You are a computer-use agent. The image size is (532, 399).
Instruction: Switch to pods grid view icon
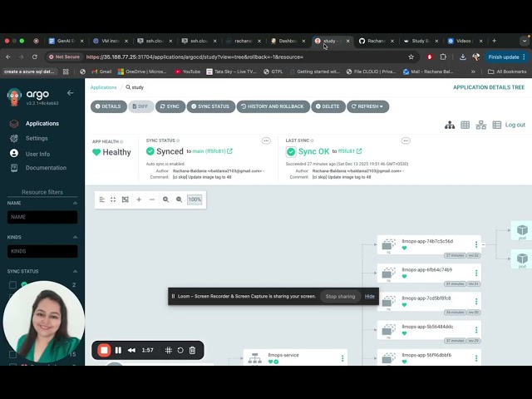pyautogui.click(x=465, y=125)
